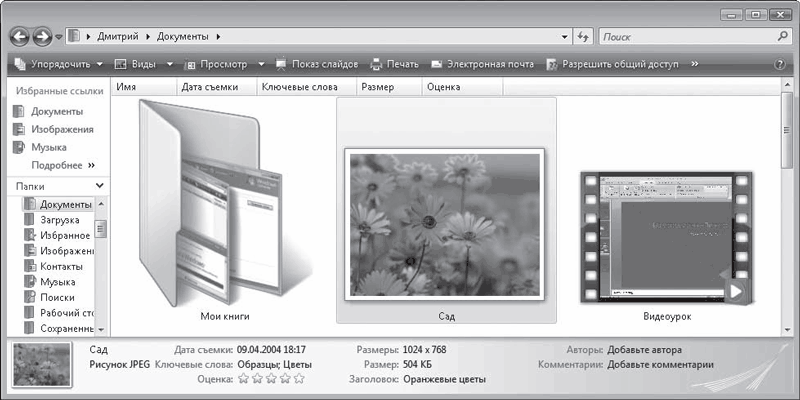Open the Упорядочить dropdown menu

[x=58, y=64]
